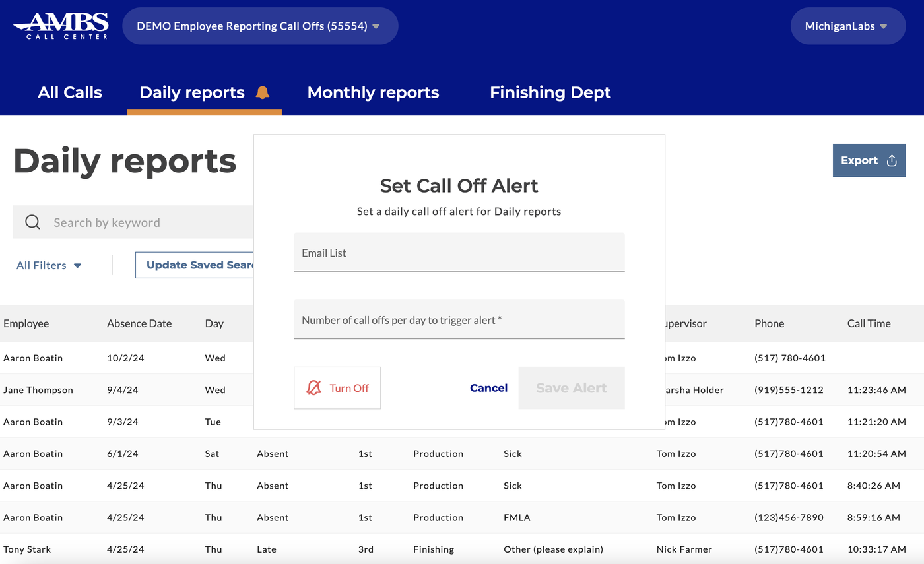Click the Email List input field
This screenshot has width=924, height=564.
point(459,253)
